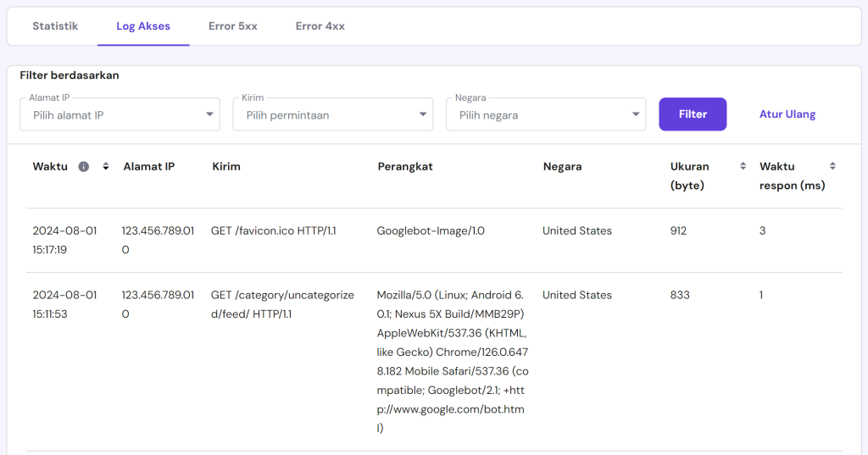Viewport: 868px width, 455px height.
Task: Click the Atur Ulang reset link
Action: 787,114
